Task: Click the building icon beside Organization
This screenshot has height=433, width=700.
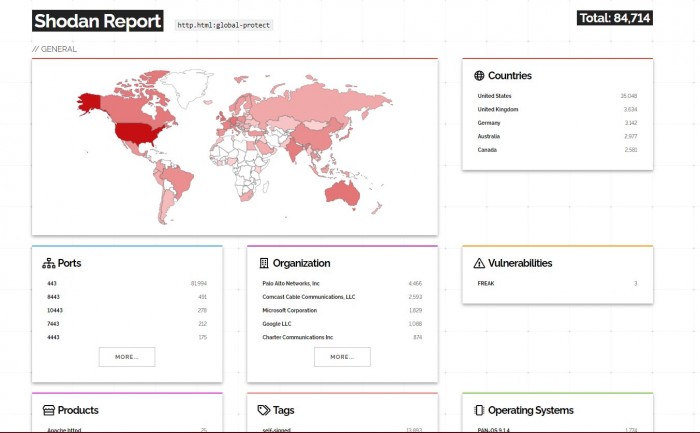Action: pyautogui.click(x=264, y=263)
